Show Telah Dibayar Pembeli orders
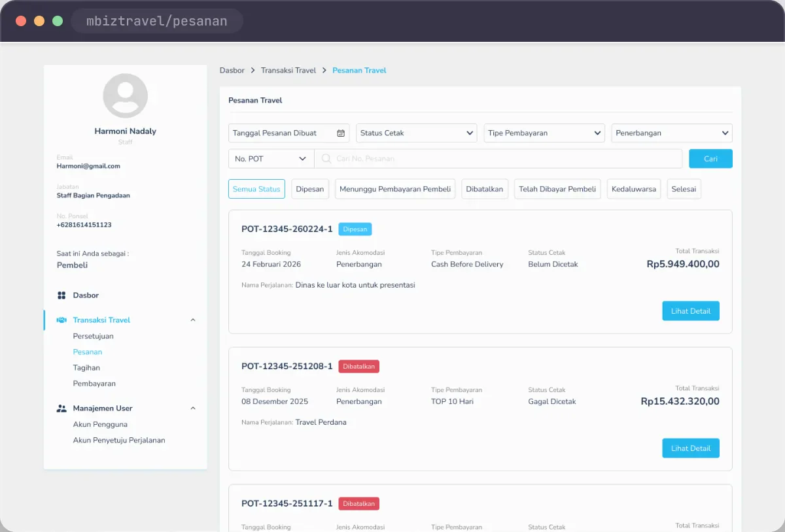Viewport: 785px width, 532px height. pyautogui.click(x=557, y=189)
